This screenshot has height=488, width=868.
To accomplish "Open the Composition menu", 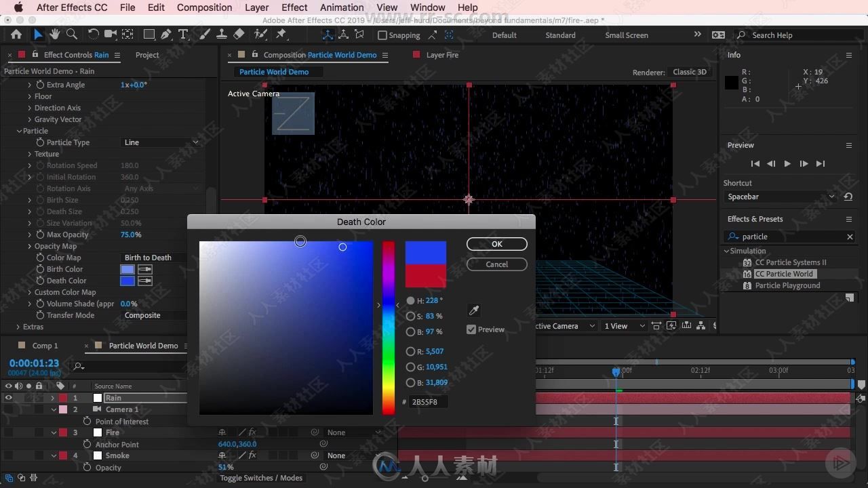I will coord(204,7).
